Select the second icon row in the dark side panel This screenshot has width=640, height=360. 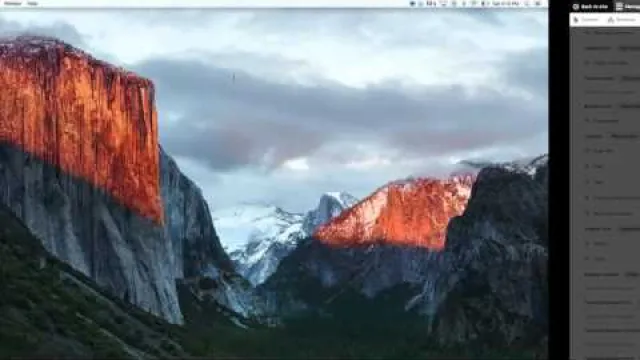pos(608,63)
